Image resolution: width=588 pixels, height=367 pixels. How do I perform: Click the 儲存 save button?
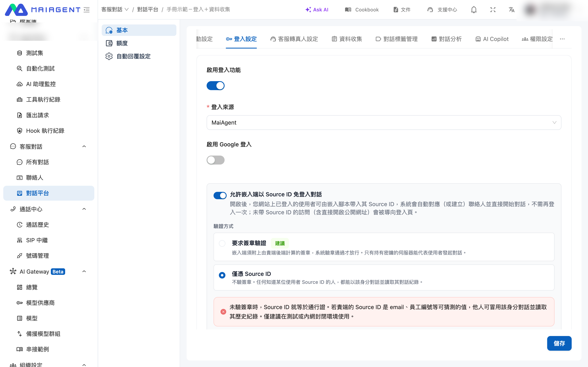point(559,343)
